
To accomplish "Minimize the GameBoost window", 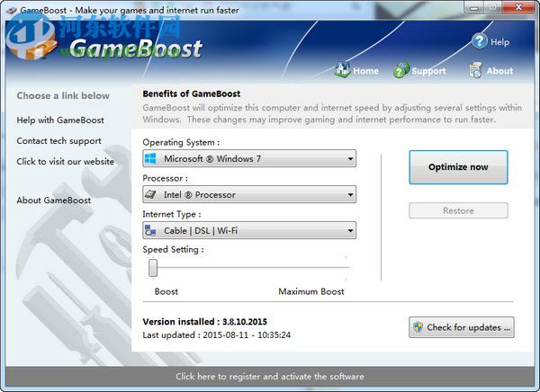I will (475, 7).
